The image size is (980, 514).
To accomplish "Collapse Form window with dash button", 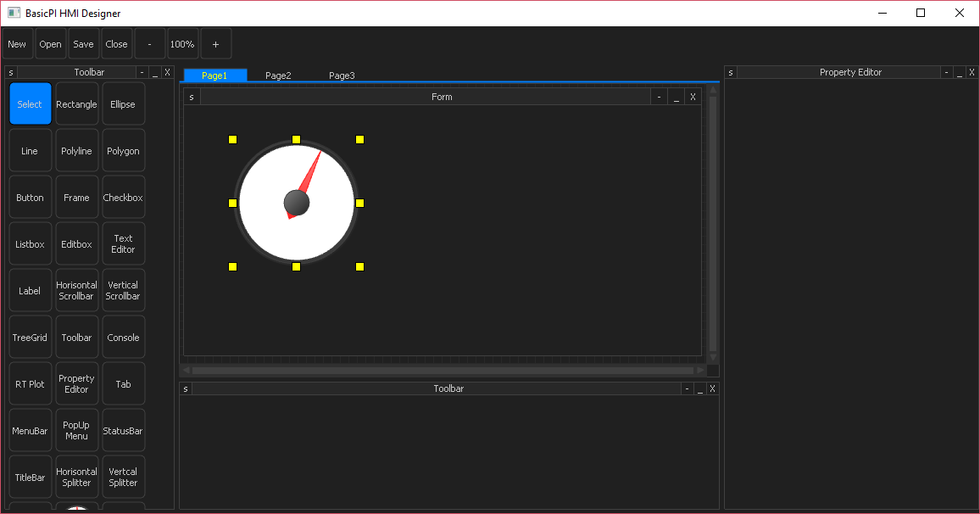I will [659, 97].
